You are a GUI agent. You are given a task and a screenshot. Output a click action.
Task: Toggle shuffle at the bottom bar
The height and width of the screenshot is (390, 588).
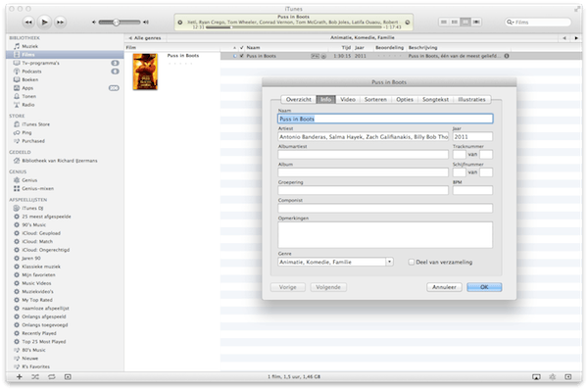pos(35,377)
